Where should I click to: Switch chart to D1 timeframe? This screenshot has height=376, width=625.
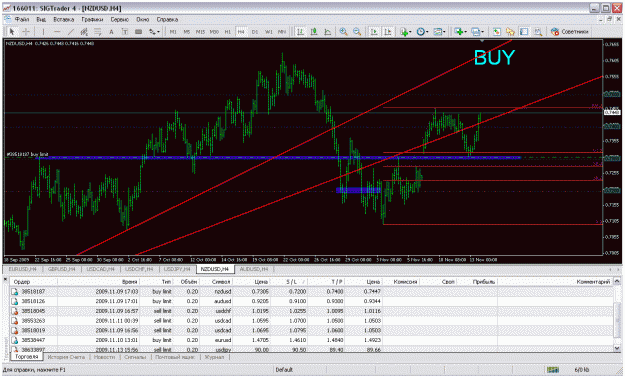[x=255, y=31]
